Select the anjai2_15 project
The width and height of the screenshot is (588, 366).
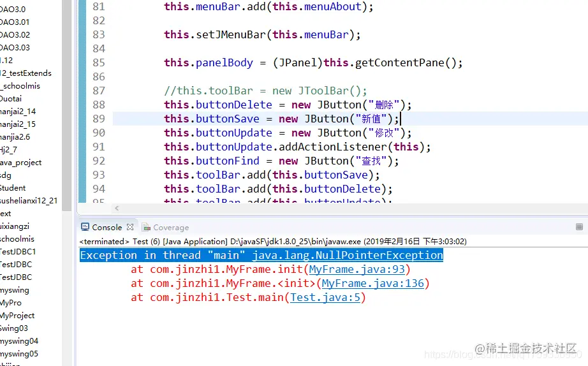click(18, 124)
